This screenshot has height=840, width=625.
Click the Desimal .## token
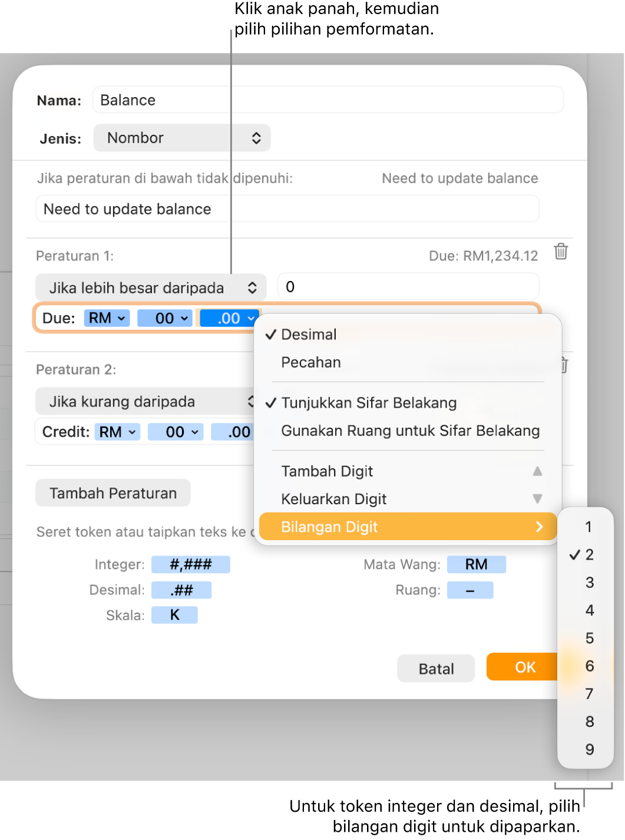[x=181, y=590]
